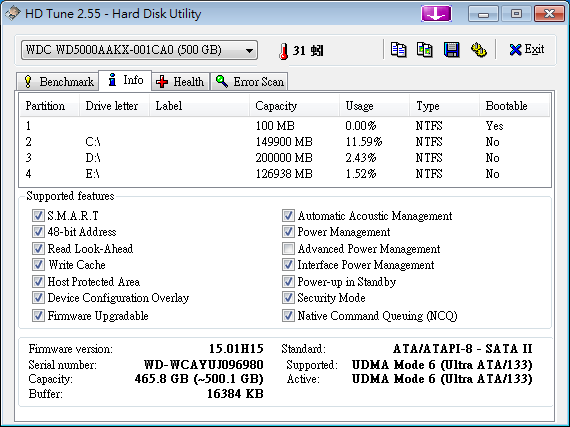Toggle the Security Mode checkbox
The height and width of the screenshot is (427, 570).
coord(288,298)
